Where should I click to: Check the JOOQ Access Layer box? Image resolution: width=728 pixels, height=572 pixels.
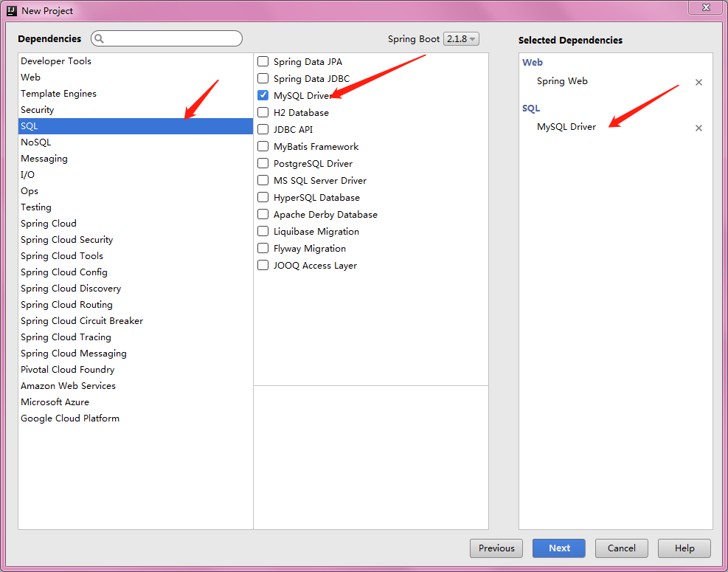(263, 265)
